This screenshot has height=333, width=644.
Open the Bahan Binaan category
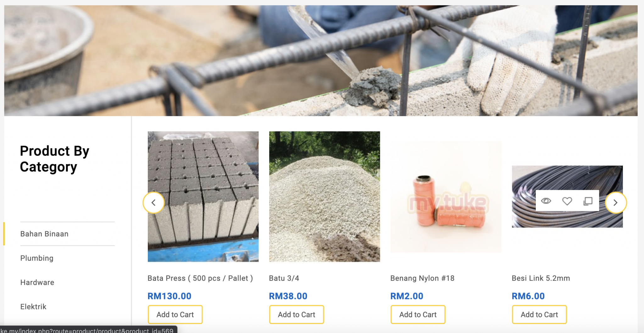44,234
